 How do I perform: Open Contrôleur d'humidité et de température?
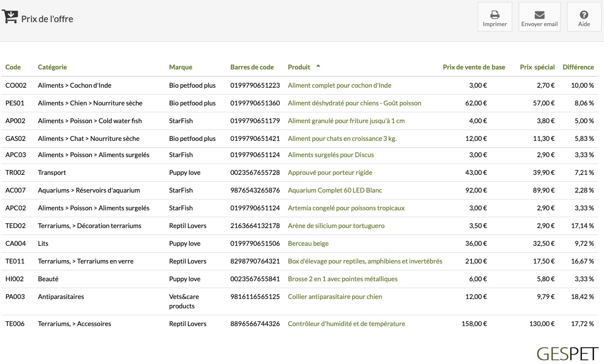click(x=347, y=324)
